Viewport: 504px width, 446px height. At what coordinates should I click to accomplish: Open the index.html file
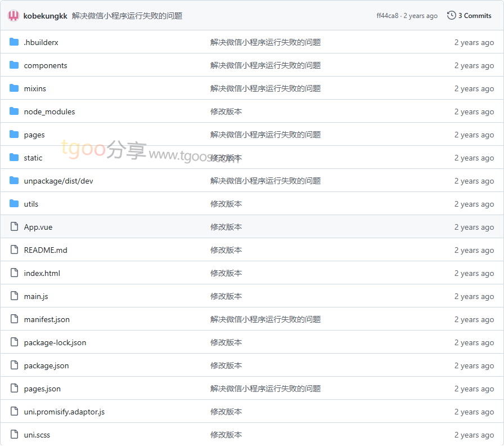pos(42,273)
